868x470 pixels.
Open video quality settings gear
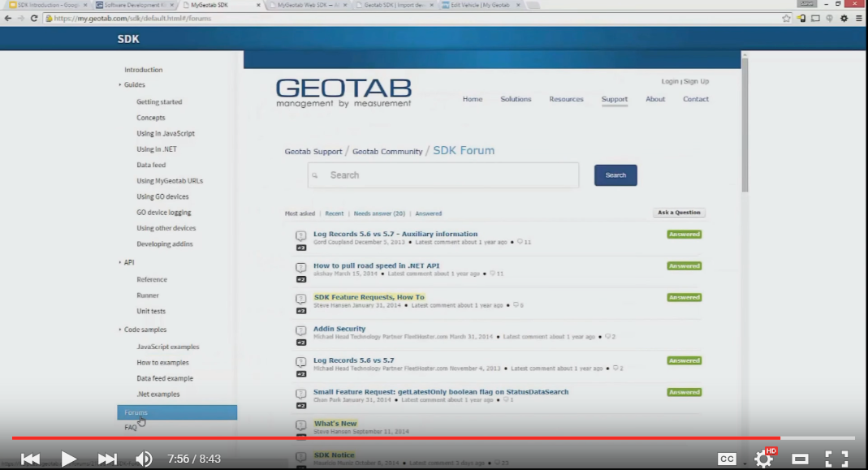(x=763, y=459)
